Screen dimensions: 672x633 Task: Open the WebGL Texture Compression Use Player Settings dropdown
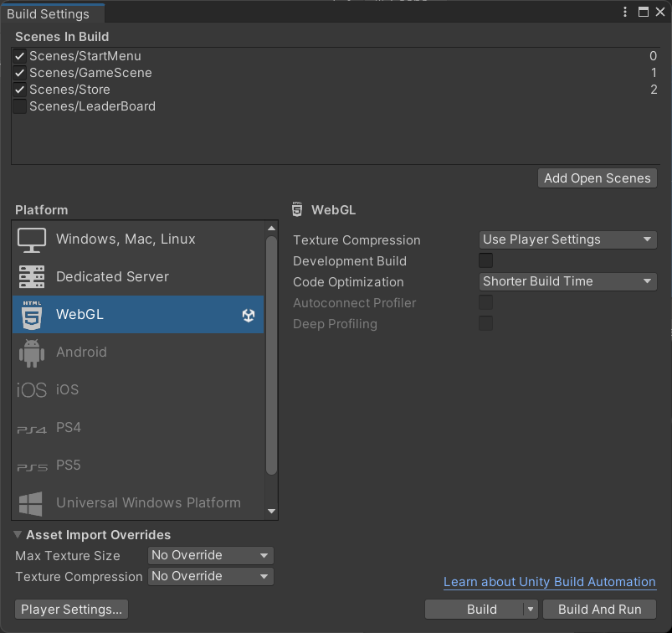tap(568, 239)
